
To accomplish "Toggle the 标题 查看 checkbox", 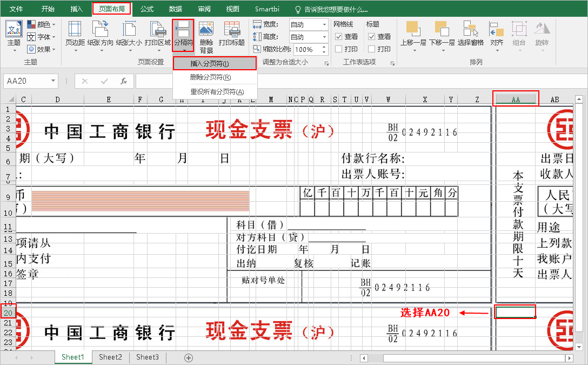I will (372, 37).
